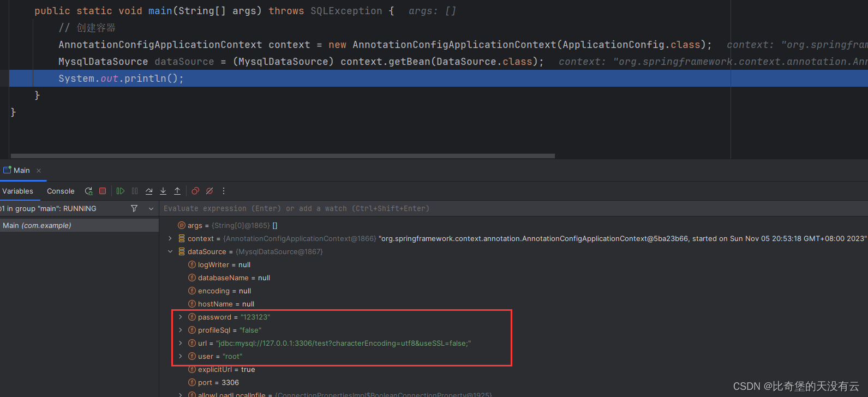Select the explicitUrl = true row
The image size is (868, 397).
pyautogui.click(x=513, y=369)
